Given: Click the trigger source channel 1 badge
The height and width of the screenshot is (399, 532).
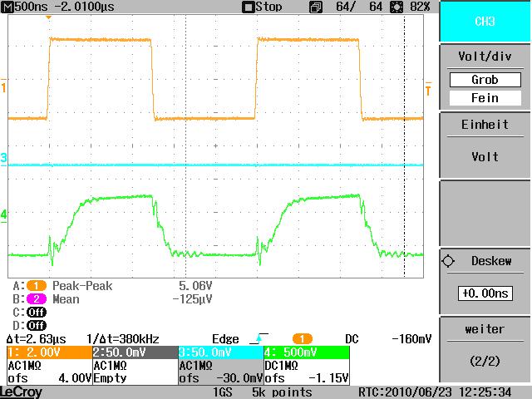Looking at the screenshot, I should tap(302, 338).
